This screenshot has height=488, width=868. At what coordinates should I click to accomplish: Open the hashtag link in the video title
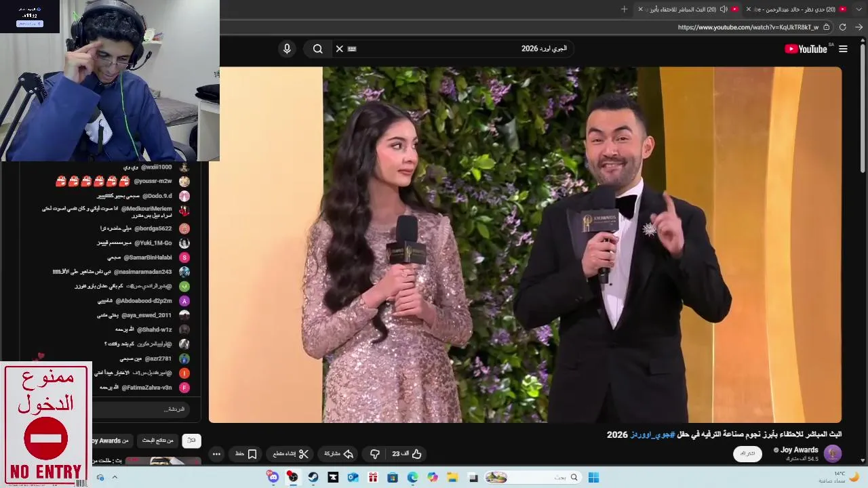click(653, 434)
